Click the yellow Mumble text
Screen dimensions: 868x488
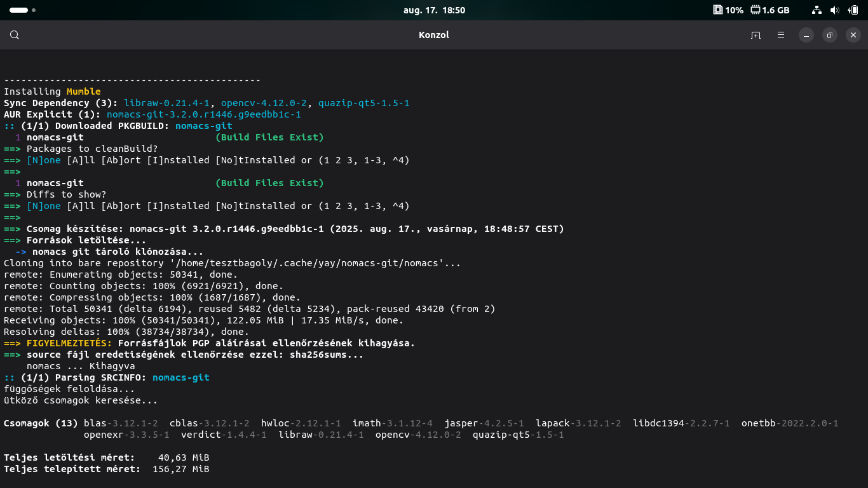83,91
